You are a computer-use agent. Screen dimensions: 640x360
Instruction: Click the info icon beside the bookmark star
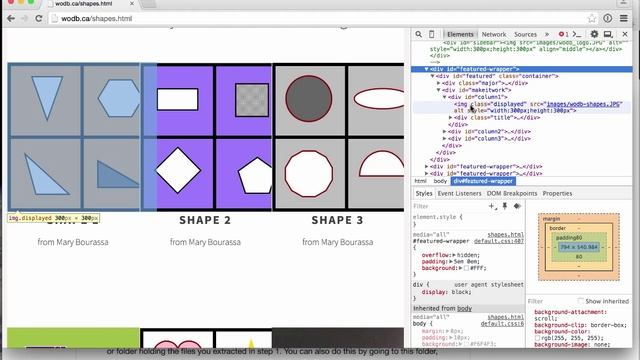click(608, 18)
